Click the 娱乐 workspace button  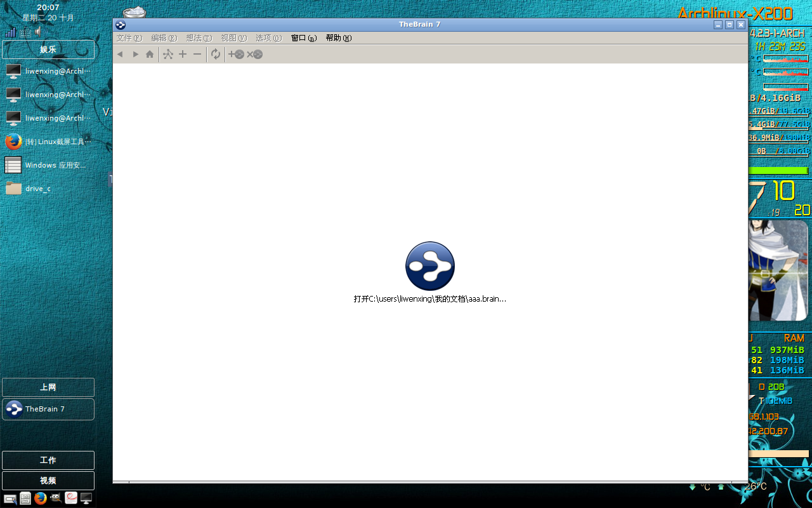48,50
